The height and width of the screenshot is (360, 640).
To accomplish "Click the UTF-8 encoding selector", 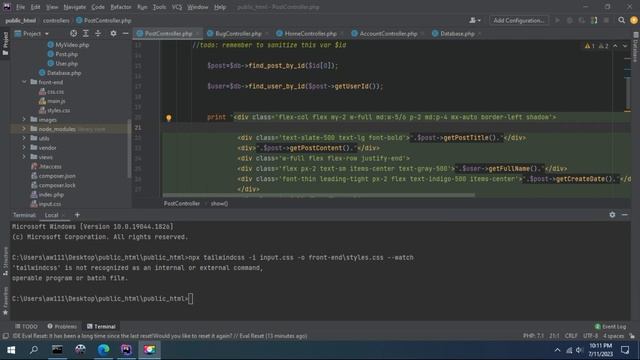I will coord(590,336).
